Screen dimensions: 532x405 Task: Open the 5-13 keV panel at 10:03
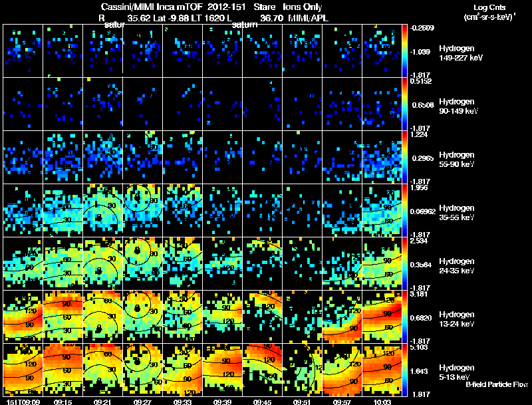(382, 370)
